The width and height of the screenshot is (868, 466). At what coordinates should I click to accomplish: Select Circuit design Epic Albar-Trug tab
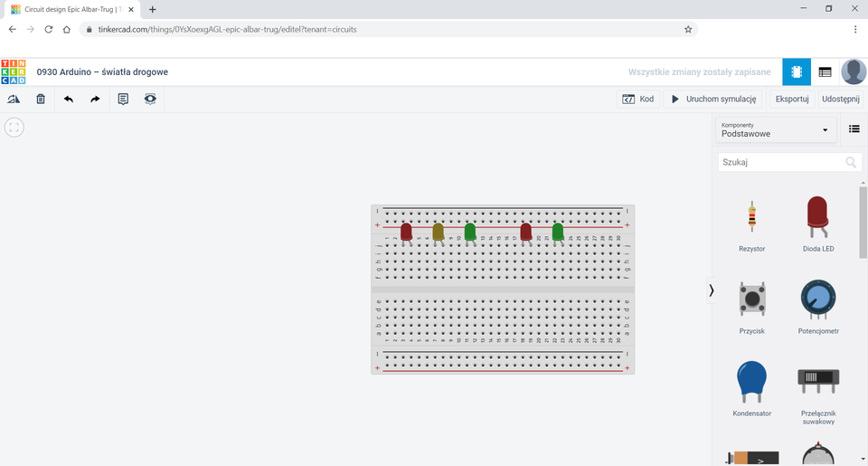pyautogui.click(x=72, y=9)
